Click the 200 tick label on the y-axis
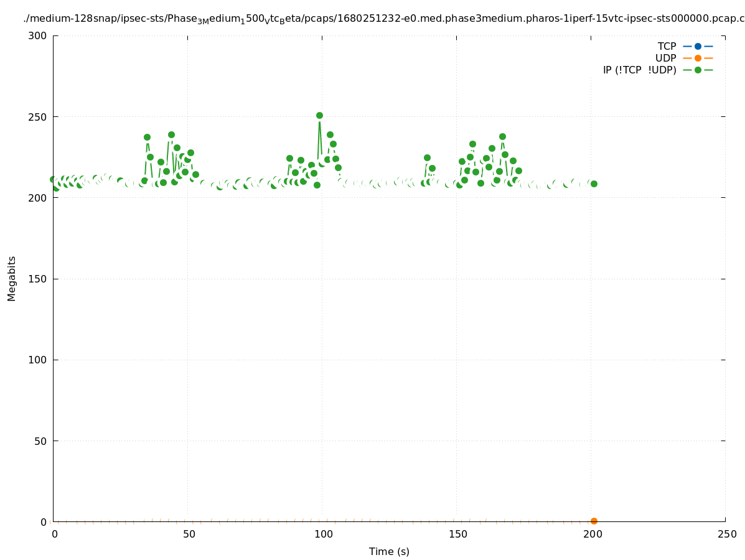Image resolution: width=745 pixels, height=560 pixels. coord(38,197)
